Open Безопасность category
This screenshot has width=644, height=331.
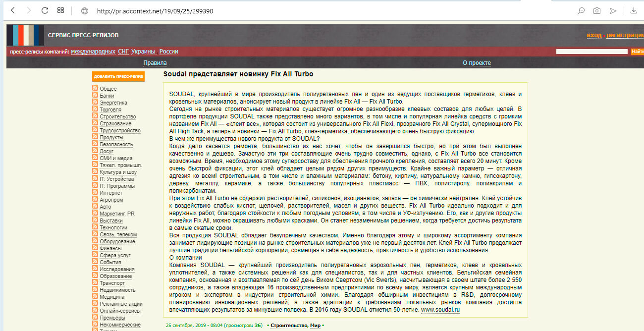point(116,145)
